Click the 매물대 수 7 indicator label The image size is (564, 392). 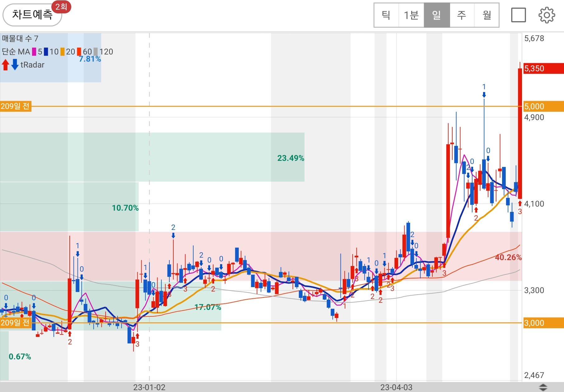[x=20, y=39]
